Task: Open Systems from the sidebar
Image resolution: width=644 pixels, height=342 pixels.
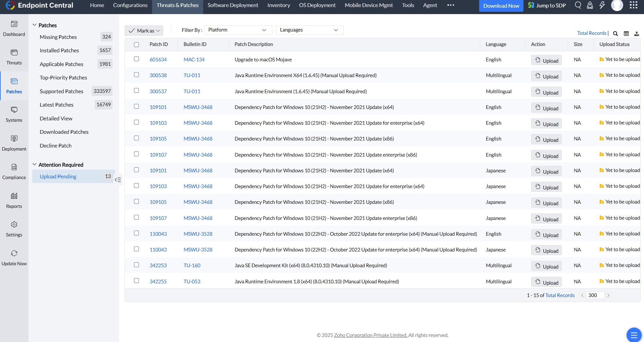Action: (14, 114)
